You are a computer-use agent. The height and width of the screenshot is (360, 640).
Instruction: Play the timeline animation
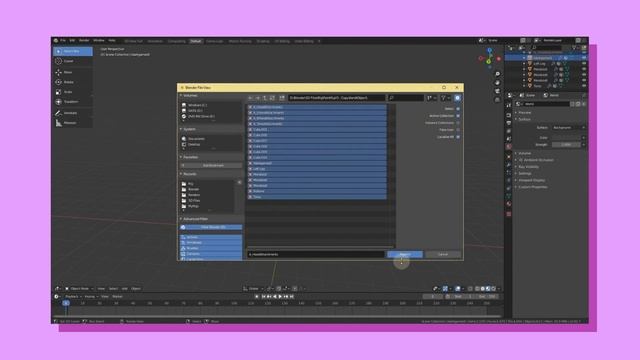pos(280,296)
